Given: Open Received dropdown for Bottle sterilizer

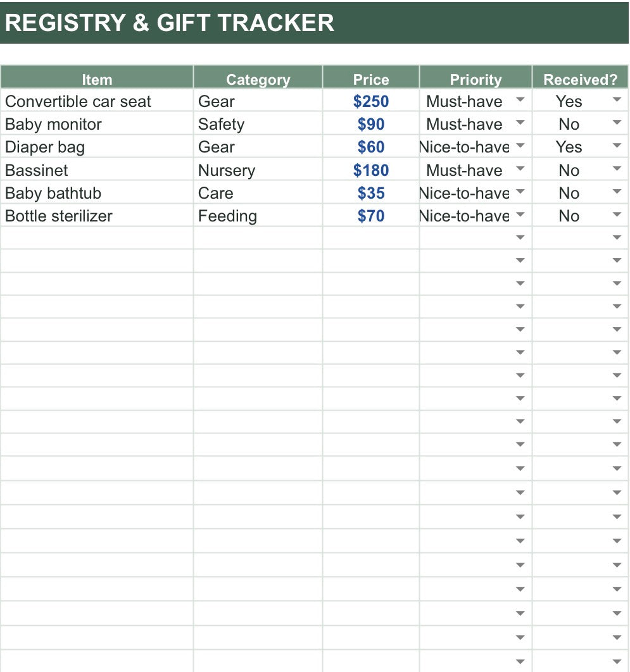Looking at the screenshot, I should pyautogui.click(x=617, y=215).
